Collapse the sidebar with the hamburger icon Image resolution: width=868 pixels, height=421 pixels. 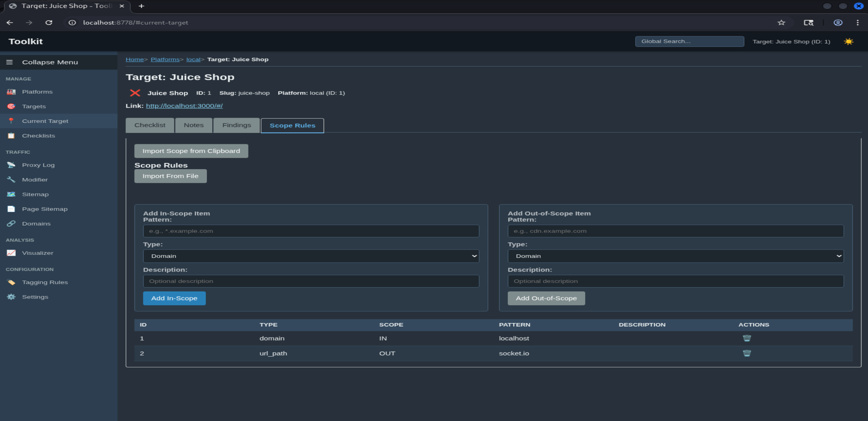point(9,62)
